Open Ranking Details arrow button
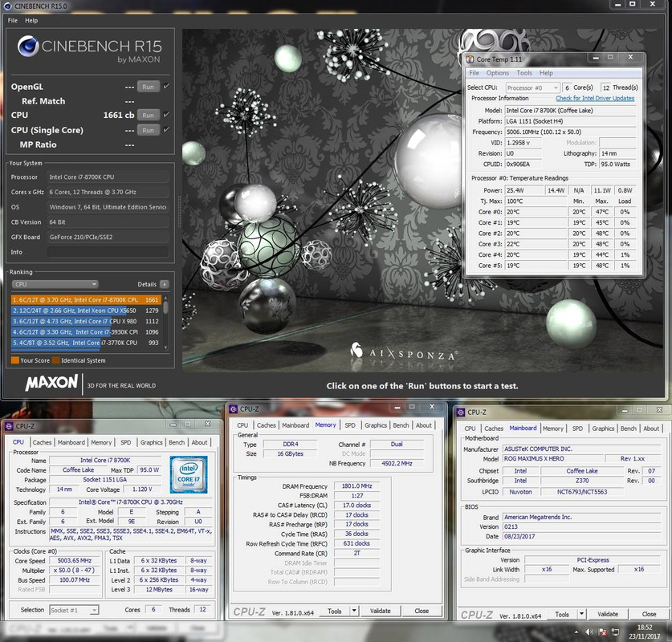The height and width of the screenshot is (642, 672). pyautogui.click(x=165, y=284)
